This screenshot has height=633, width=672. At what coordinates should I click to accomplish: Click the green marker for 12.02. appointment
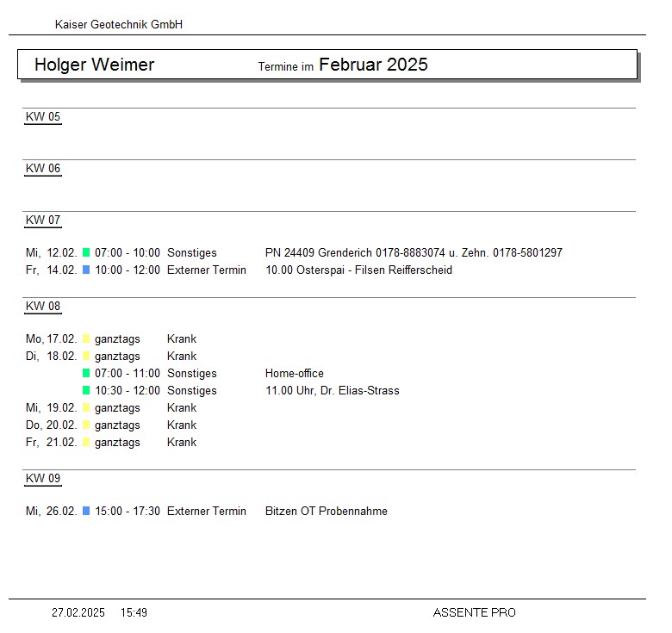86,253
